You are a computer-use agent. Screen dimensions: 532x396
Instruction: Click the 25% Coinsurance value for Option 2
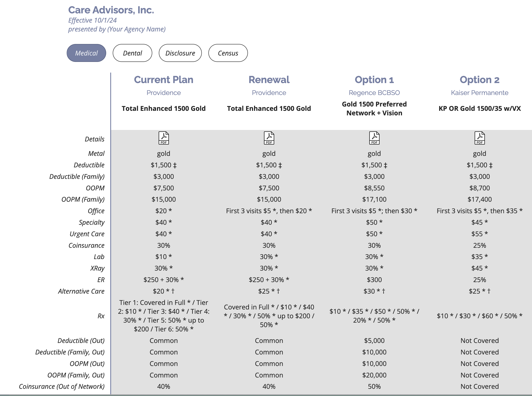480,245
